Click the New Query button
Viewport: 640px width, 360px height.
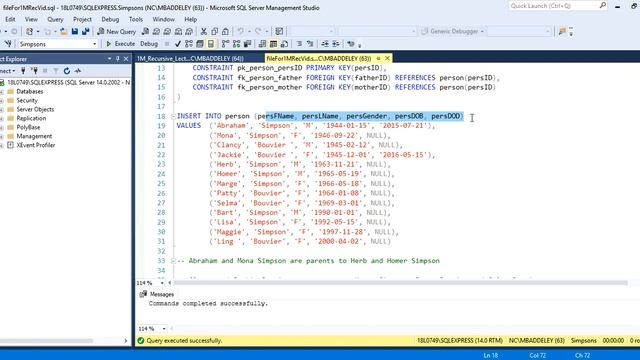[116, 31]
